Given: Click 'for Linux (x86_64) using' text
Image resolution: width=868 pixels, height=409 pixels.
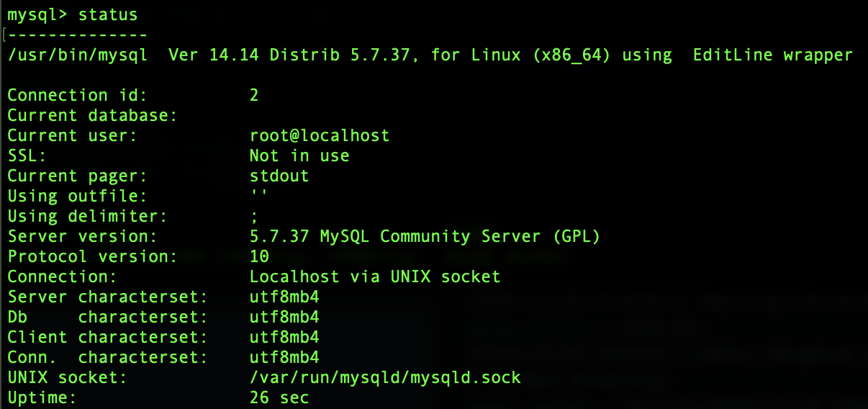Looking at the screenshot, I should [551, 55].
